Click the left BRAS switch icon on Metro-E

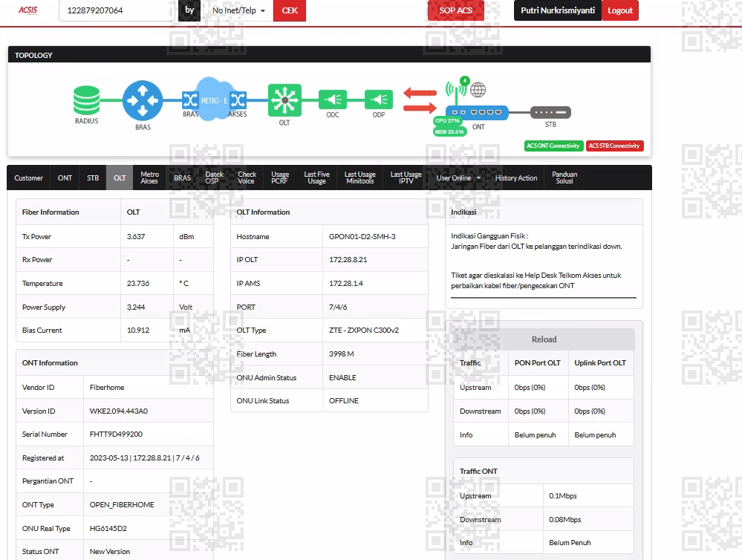[190, 100]
